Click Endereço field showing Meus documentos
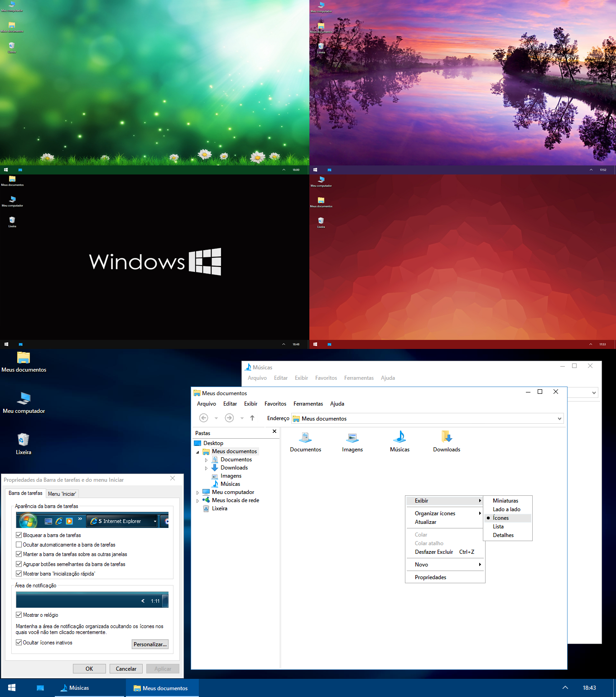Screen dimensions: 616x697 (428, 419)
